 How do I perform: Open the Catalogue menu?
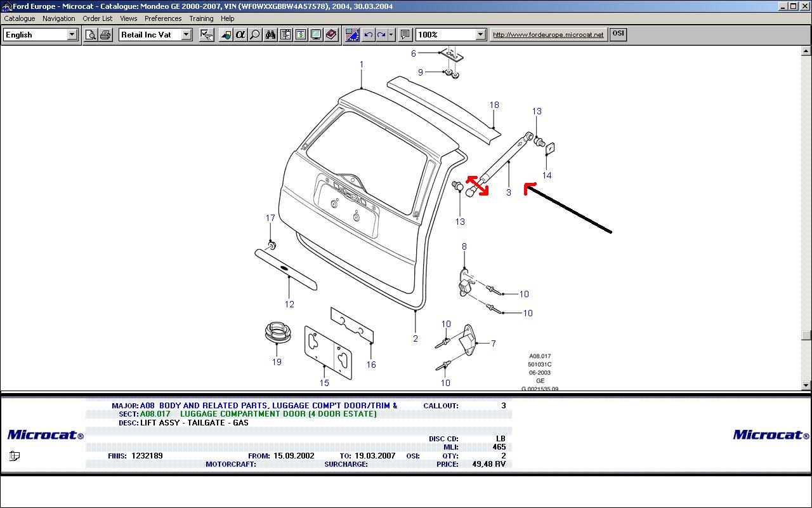pos(20,18)
